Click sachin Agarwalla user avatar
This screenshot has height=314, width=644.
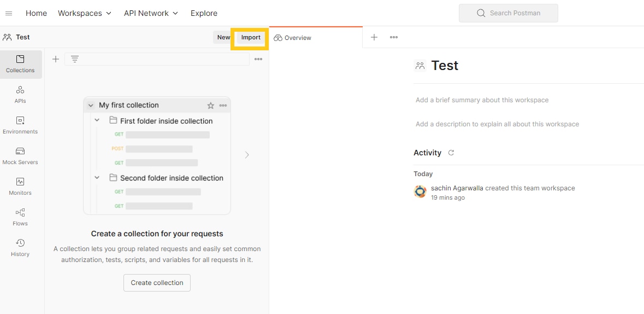tap(420, 191)
